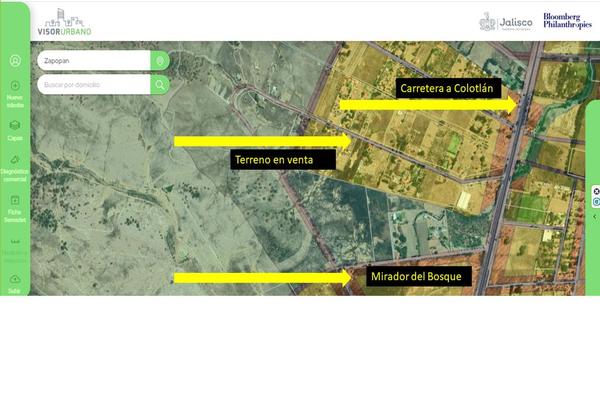Click the lower round icon on right panel edge
This screenshot has height=400, width=600.
click(x=596, y=202)
